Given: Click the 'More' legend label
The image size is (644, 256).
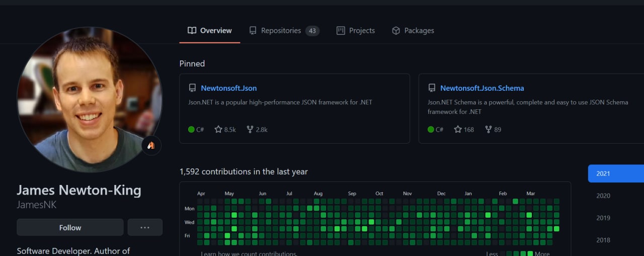Looking at the screenshot, I should point(542,253).
